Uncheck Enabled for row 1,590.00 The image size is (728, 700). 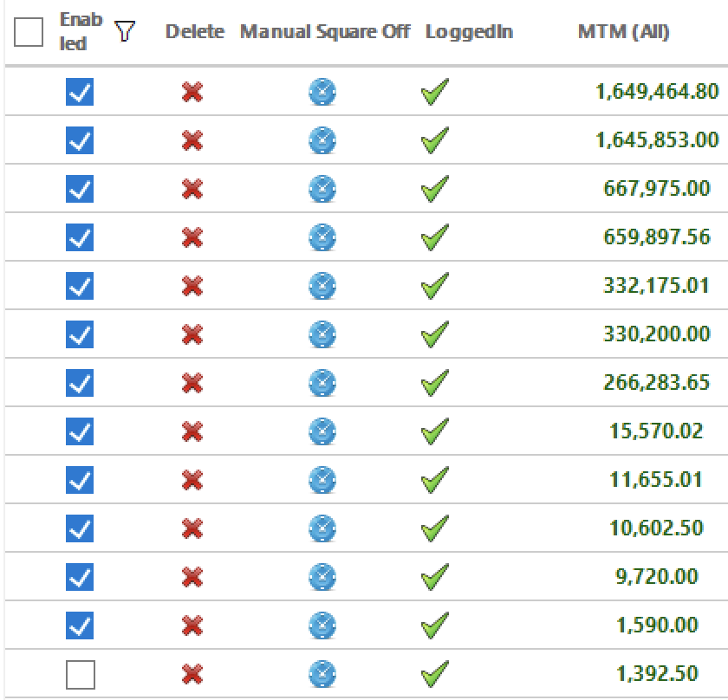80,625
